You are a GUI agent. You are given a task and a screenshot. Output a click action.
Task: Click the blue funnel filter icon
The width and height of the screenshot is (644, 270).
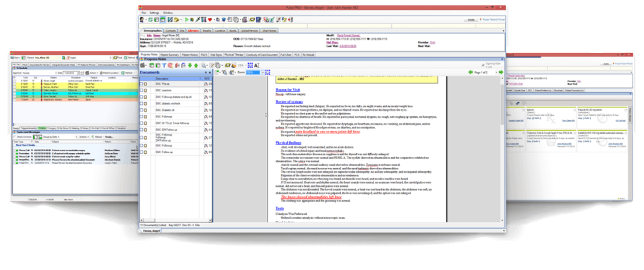[164, 65]
